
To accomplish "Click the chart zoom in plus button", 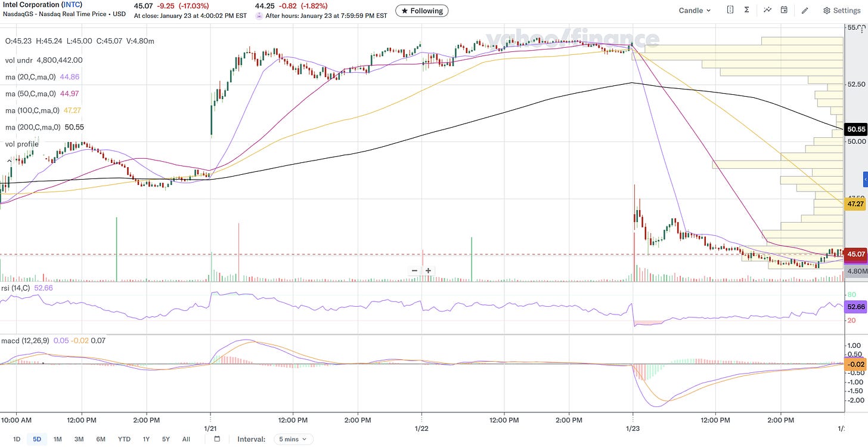I will coord(428,270).
